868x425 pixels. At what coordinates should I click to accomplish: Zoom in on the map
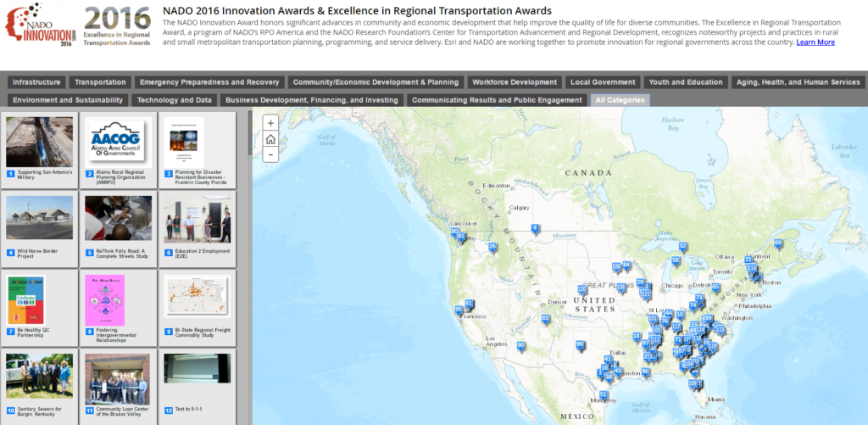(x=270, y=123)
